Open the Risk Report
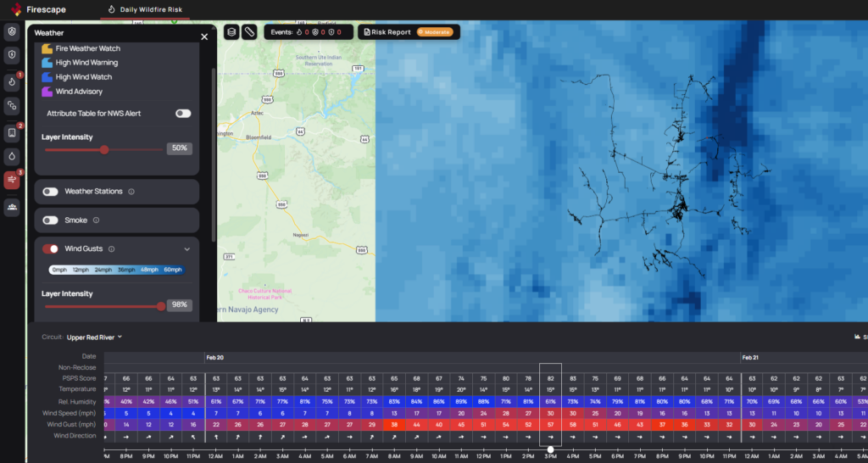868x463 pixels. 387,32
